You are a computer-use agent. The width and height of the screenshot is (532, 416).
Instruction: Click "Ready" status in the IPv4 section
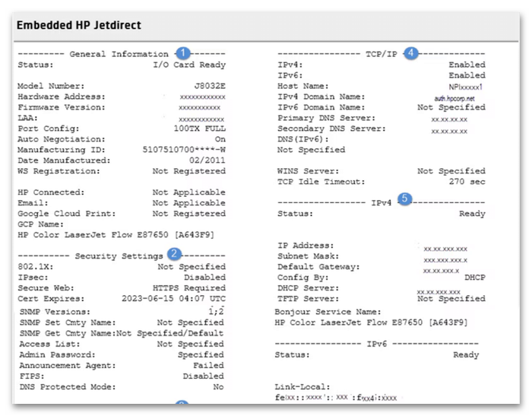[472, 214]
